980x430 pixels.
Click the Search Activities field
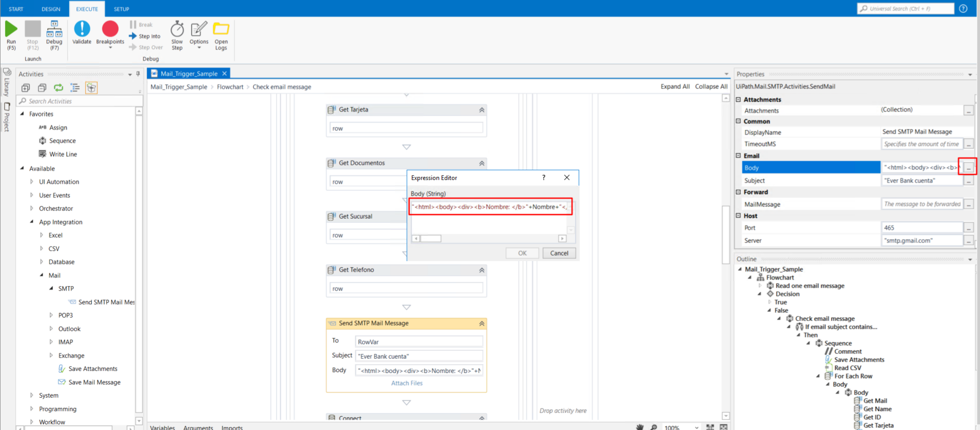tap(77, 101)
